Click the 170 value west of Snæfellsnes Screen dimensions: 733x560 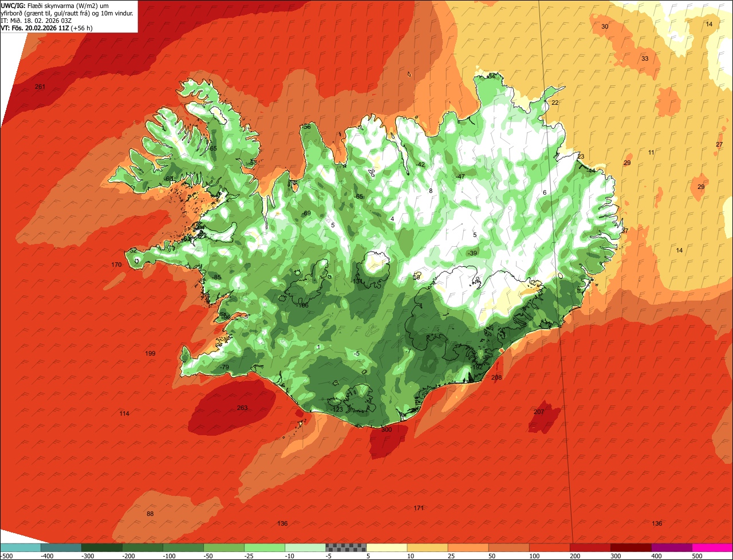click(116, 265)
